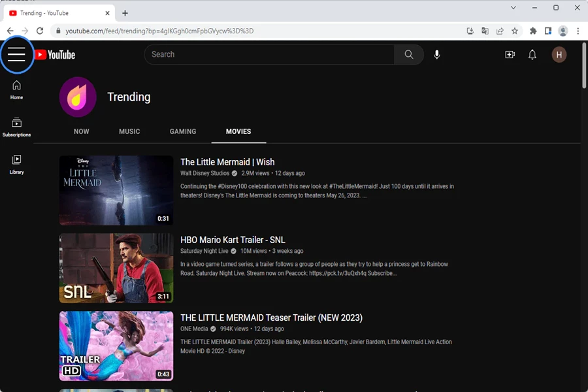The width and height of the screenshot is (588, 392).
Task: Bookmark this page with star icon
Action: pyautogui.click(x=515, y=31)
